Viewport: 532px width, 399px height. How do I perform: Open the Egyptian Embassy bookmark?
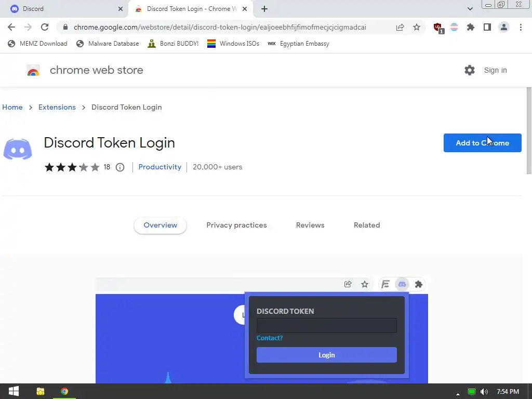pyautogui.click(x=298, y=44)
